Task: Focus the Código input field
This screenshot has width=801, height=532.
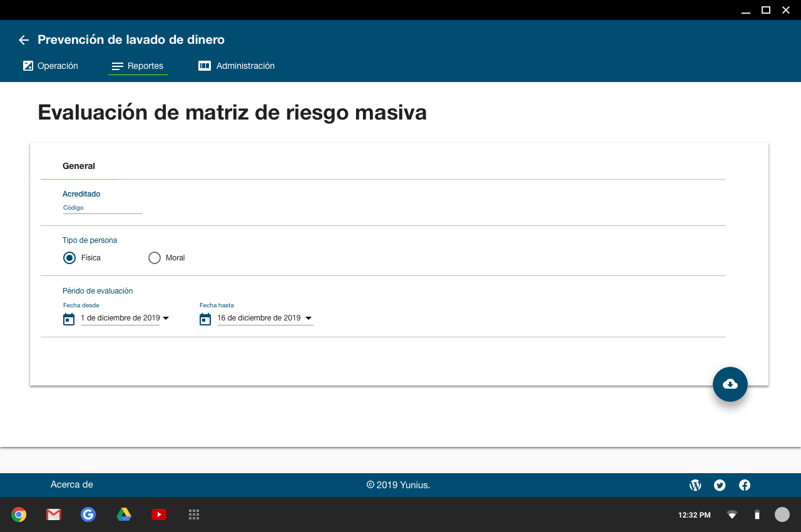Action: [102, 208]
